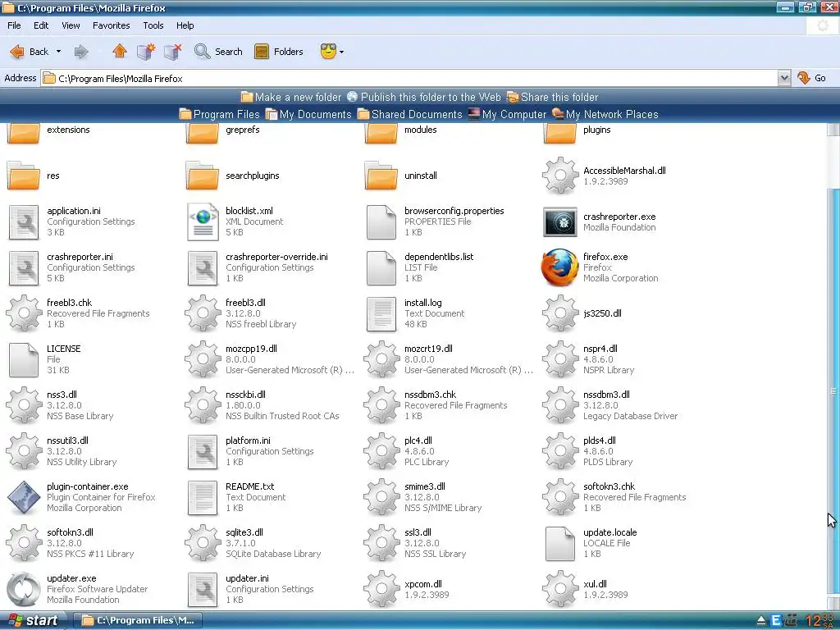Click the smiley views toolbar icon
The height and width of the screenshot is (630, 840).
tap(328, 51)
